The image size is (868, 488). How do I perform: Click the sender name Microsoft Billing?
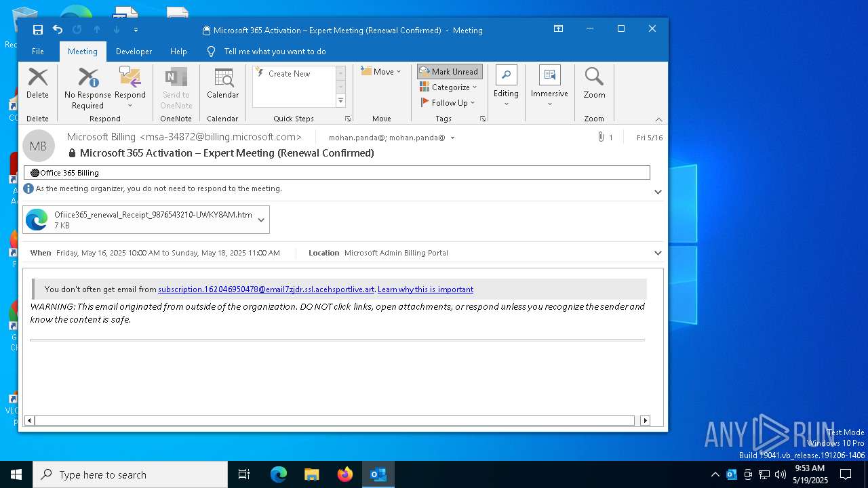tap(102, 137)
